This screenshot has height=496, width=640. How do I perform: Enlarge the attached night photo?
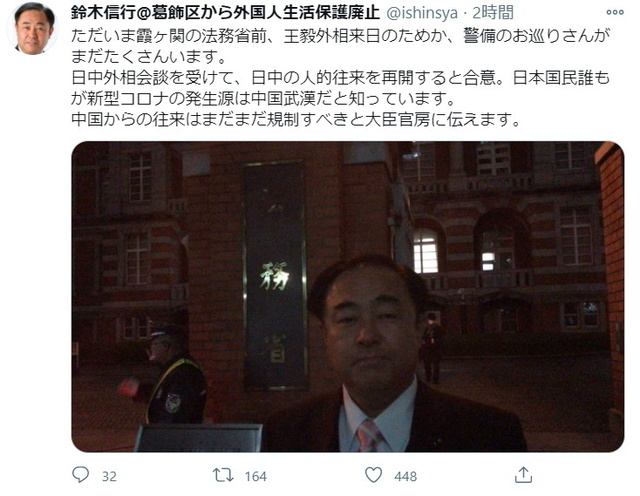click(348, 296)
